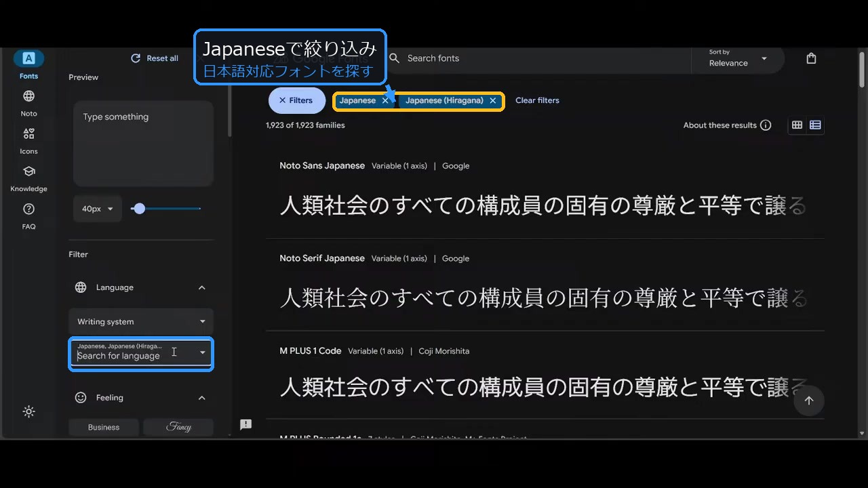The height and width of the screenshot is (488, 868).
Task: Click the Clear filters link
Action: pyautogui.click(x=537, y=100)
